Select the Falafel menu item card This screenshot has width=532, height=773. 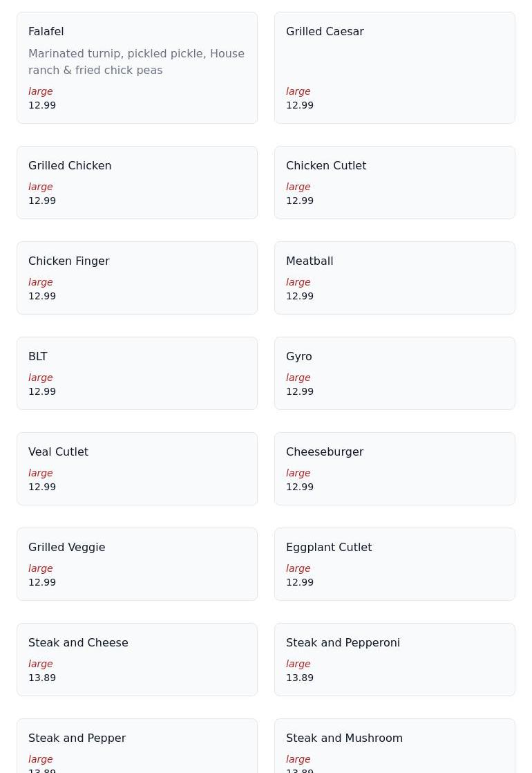(x=137, y=68)
